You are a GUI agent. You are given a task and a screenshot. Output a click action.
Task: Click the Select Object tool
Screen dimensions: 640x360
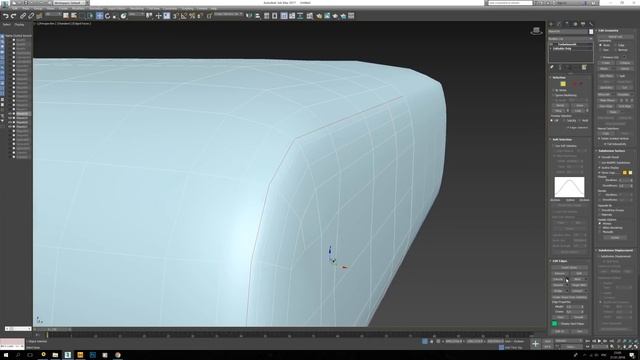66,16
